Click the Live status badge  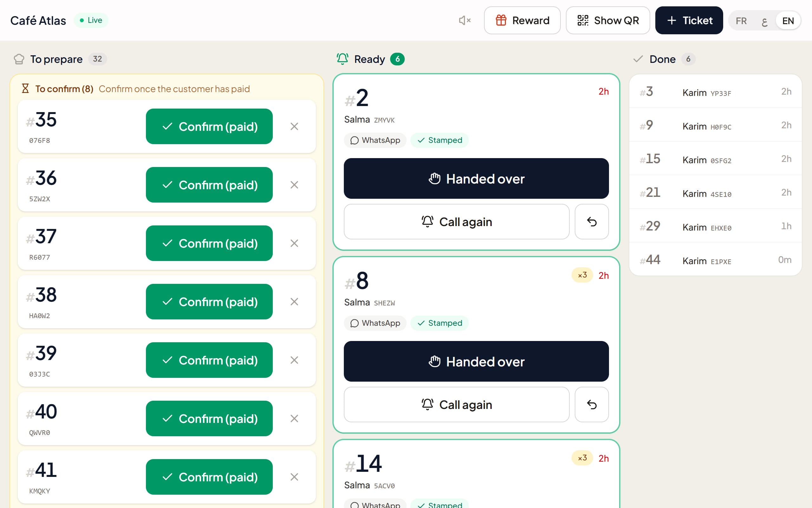click(x=91, y=20)
